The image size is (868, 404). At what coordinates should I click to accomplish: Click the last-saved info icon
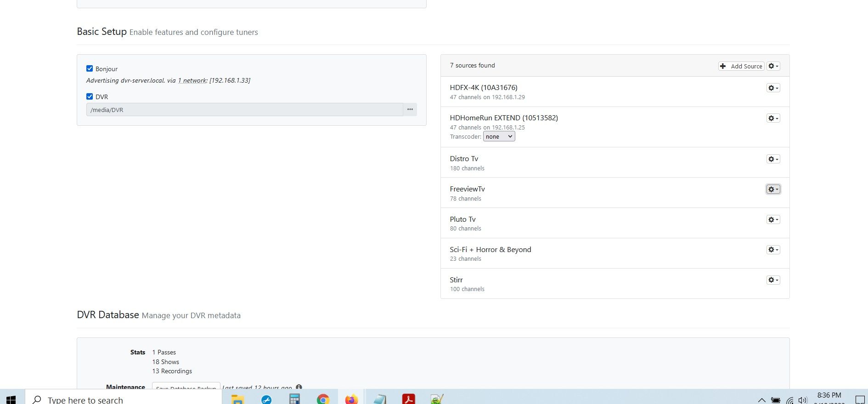point(299,387)
